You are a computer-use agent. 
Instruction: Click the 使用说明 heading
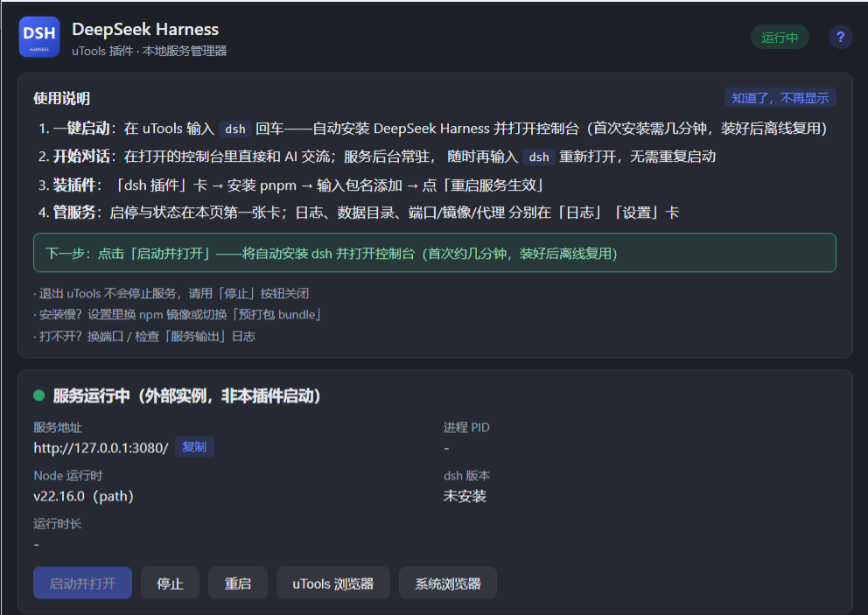61,99
